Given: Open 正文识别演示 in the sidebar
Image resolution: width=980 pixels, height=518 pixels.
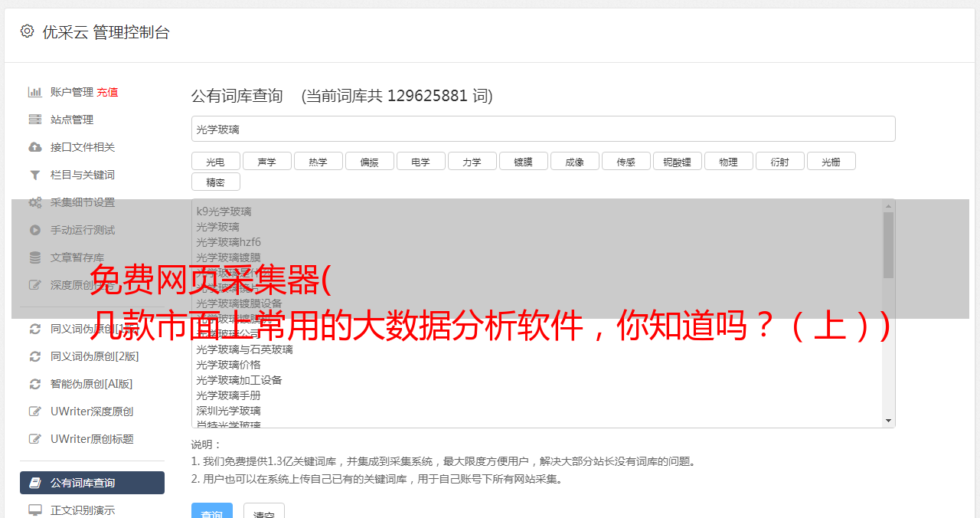Looking at the screenshot, I should click(83, 510).
